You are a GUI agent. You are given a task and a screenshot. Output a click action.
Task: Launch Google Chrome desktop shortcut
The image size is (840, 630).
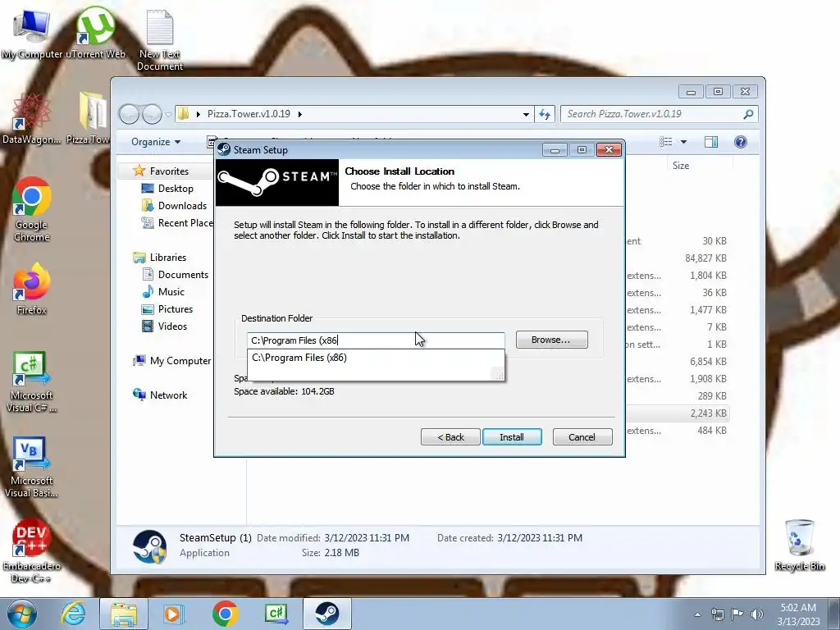[x=32, y=209]
